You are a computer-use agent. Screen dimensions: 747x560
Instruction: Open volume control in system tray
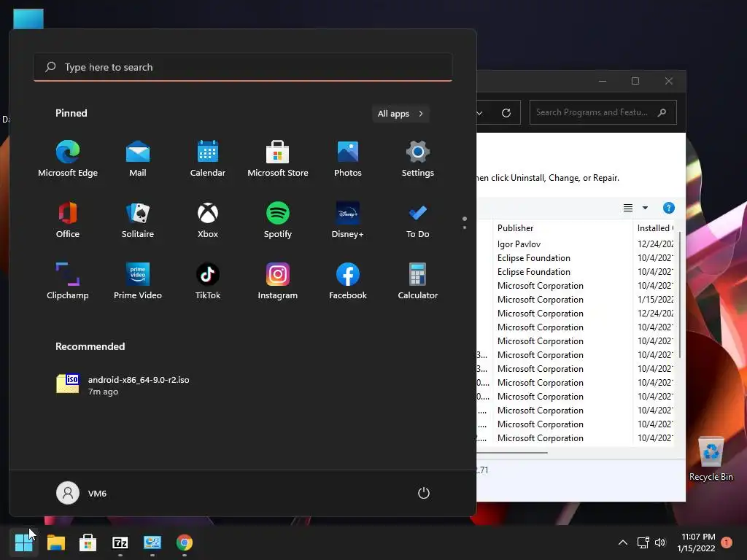pos(659,542)
